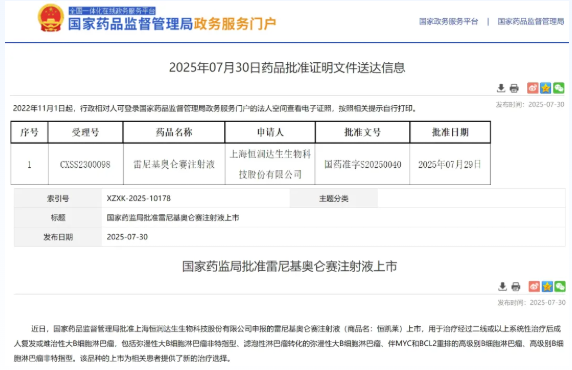Screen dimensions: 572x370
Task: Download the lower article via download icon
Action: pyautogui.click(x=502, y=286)
